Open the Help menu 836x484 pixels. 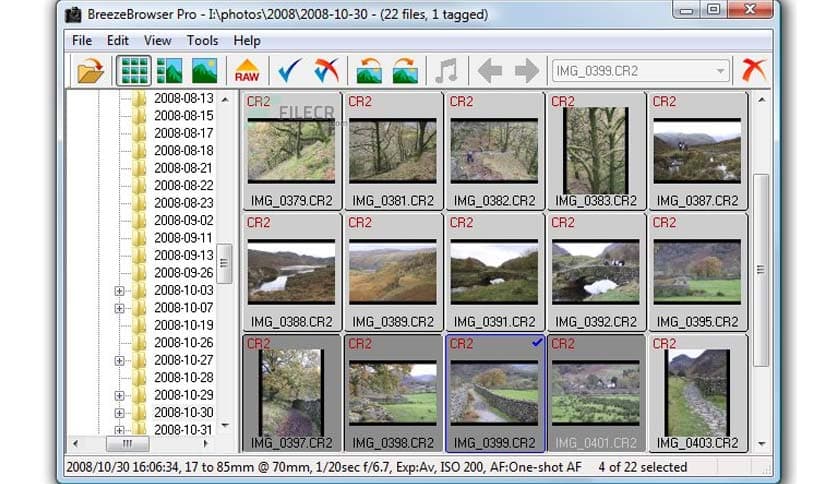247,41
